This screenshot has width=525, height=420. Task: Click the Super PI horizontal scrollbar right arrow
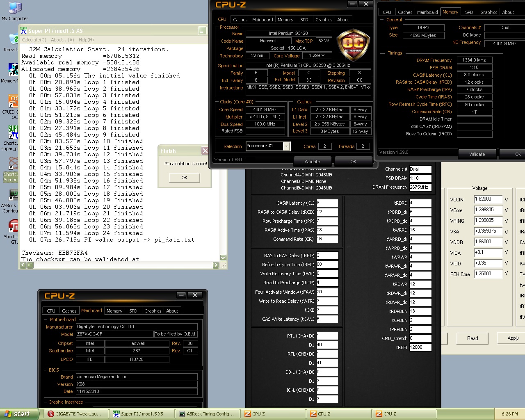(216, 265)
